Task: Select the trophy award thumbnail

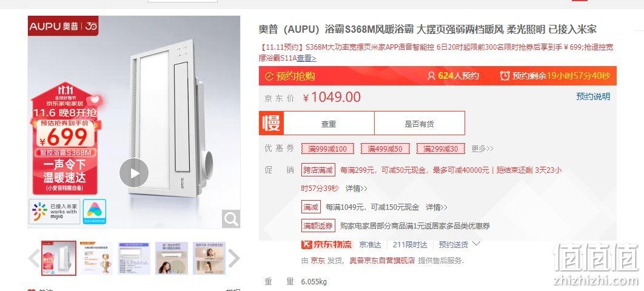Action: (x=96, y=258)
